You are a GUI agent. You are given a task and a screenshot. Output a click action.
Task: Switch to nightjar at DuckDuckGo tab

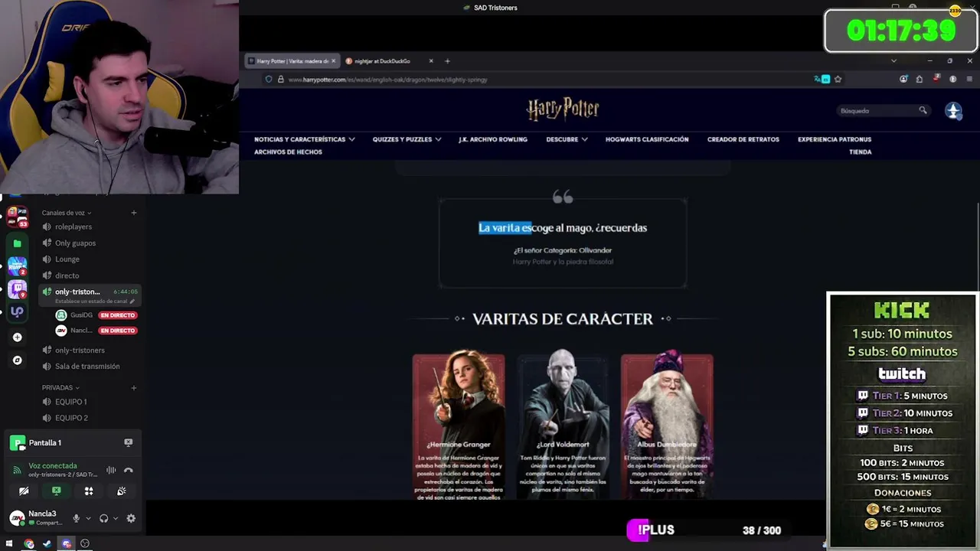pos(389,61)
